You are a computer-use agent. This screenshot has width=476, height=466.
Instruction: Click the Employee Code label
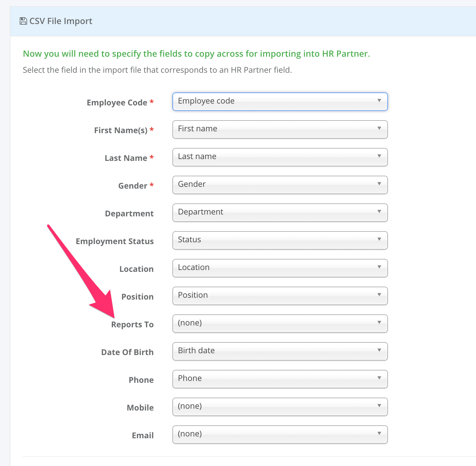tap(117, 103)
